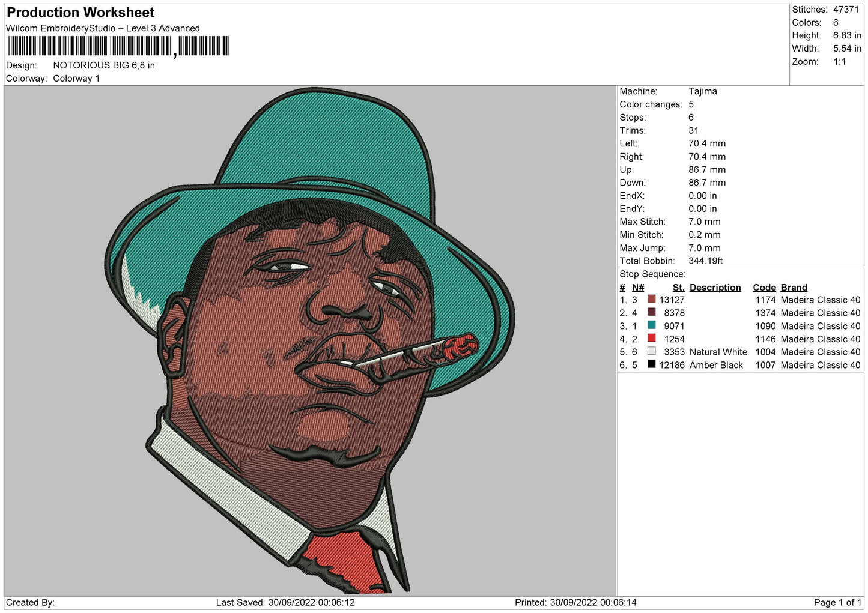Click the Max Stitch value '7.0 mm'
Image resolution: width=868 pixels, height=613 pixels.
[705, 222]
